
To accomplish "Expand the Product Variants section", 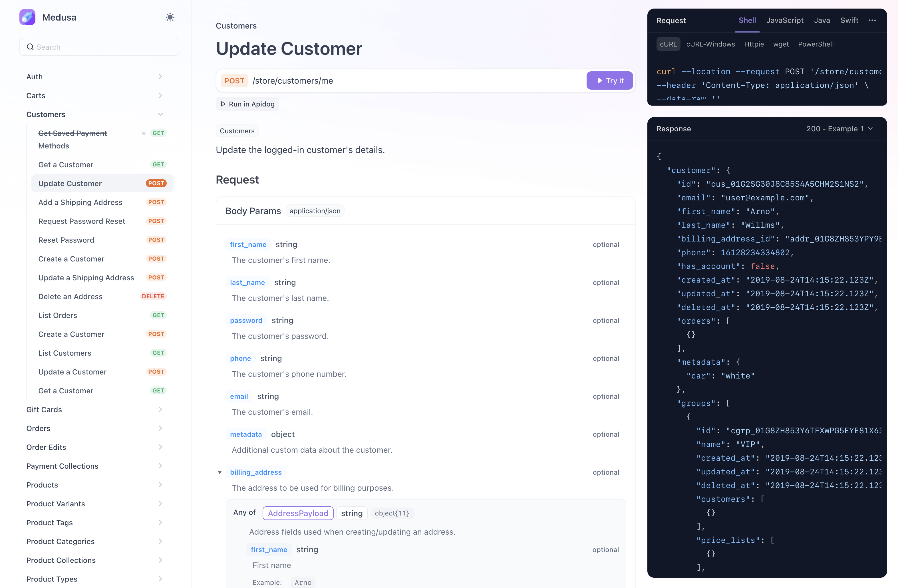I will (x=94, y=504).
